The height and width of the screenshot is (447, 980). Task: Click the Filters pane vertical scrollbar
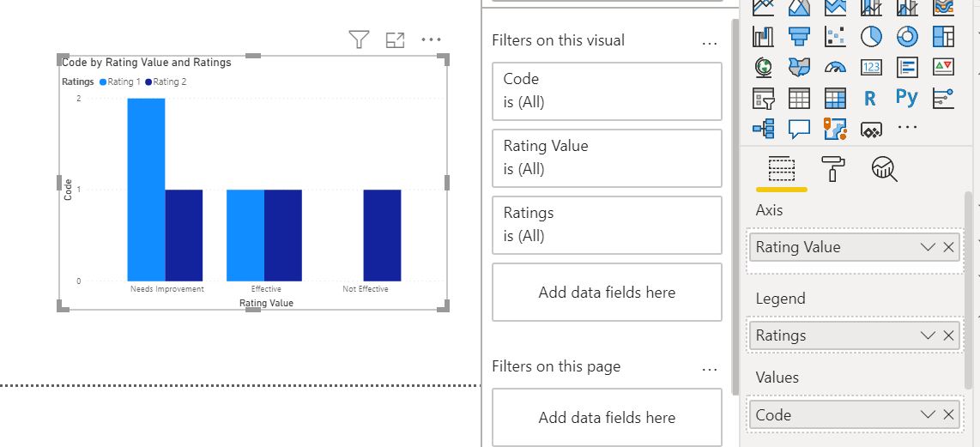point(735,206)
